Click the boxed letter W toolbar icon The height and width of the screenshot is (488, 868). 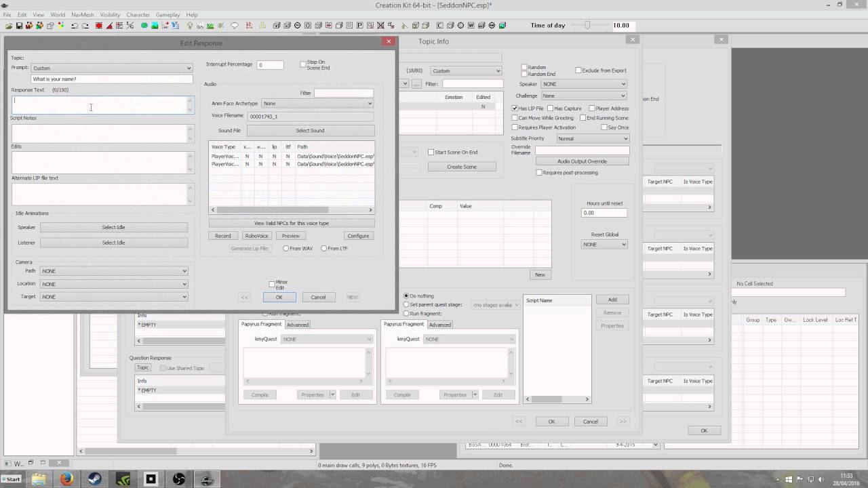(x=471, y=26)
